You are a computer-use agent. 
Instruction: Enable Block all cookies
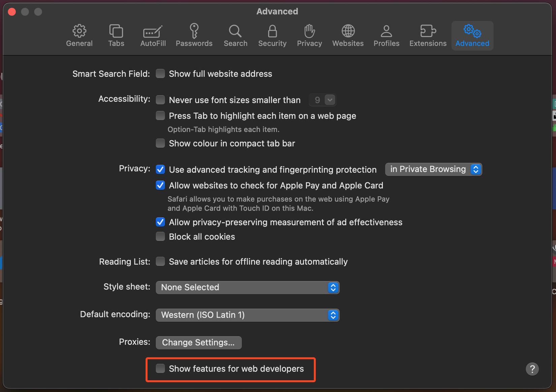coord(160,236)
